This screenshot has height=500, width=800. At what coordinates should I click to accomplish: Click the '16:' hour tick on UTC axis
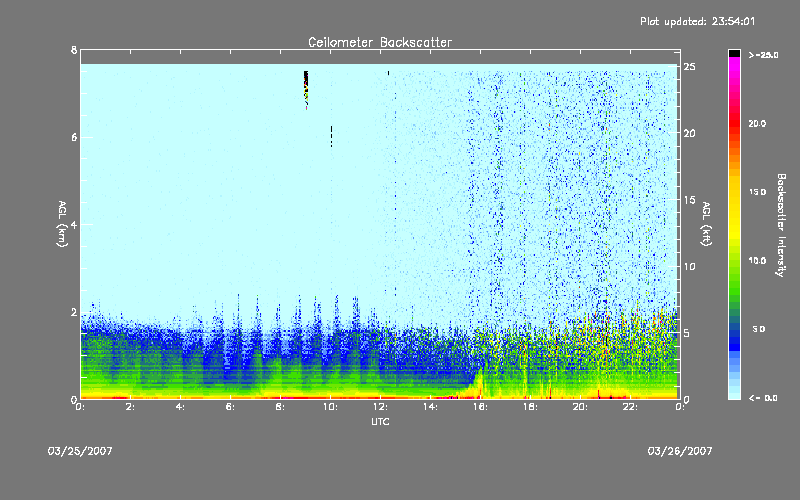[480, 407]
